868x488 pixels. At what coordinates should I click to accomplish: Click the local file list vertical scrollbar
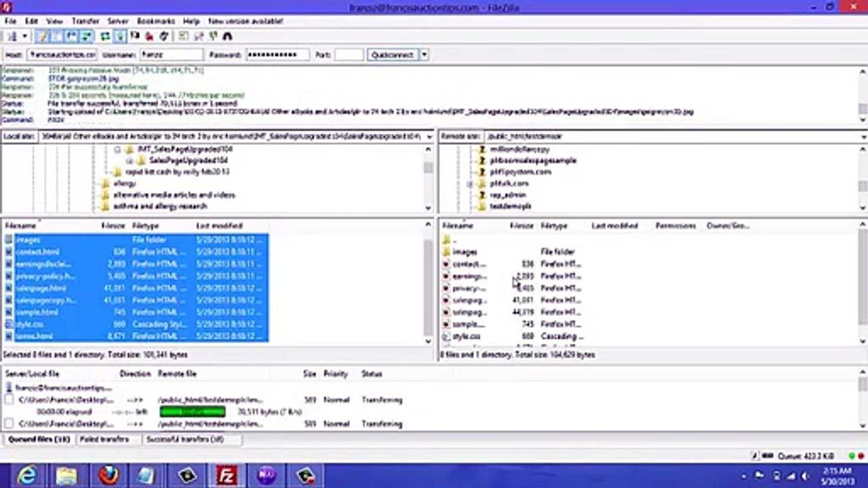429,285
